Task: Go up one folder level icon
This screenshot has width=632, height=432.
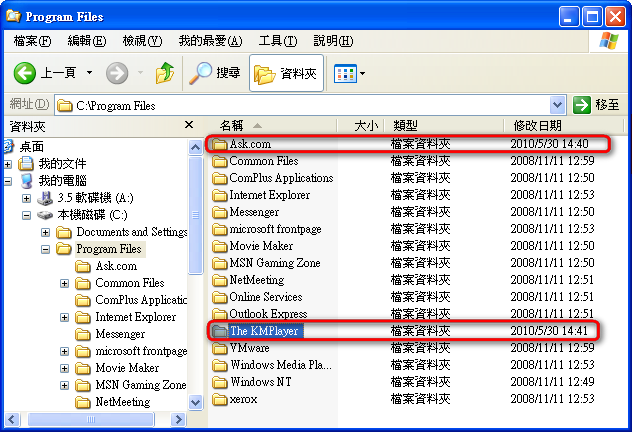Action: point(165,73)
